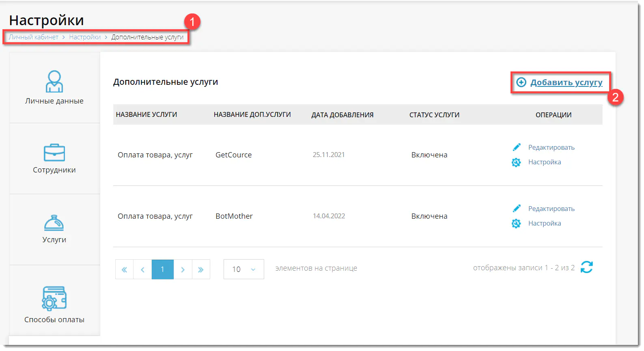Click Оплата товара, услуг in BotMother row
The height and width of the screenshot is (351, 644).
[155, 216]
